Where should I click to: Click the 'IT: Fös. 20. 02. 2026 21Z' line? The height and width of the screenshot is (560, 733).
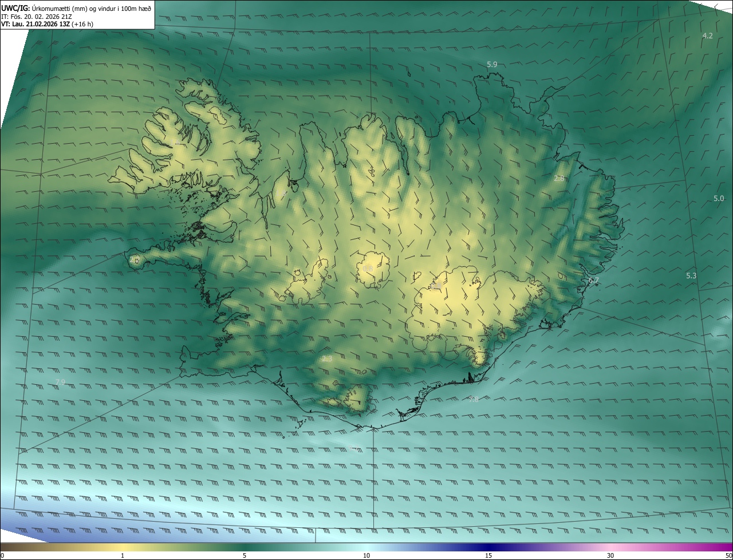[37, 17]
